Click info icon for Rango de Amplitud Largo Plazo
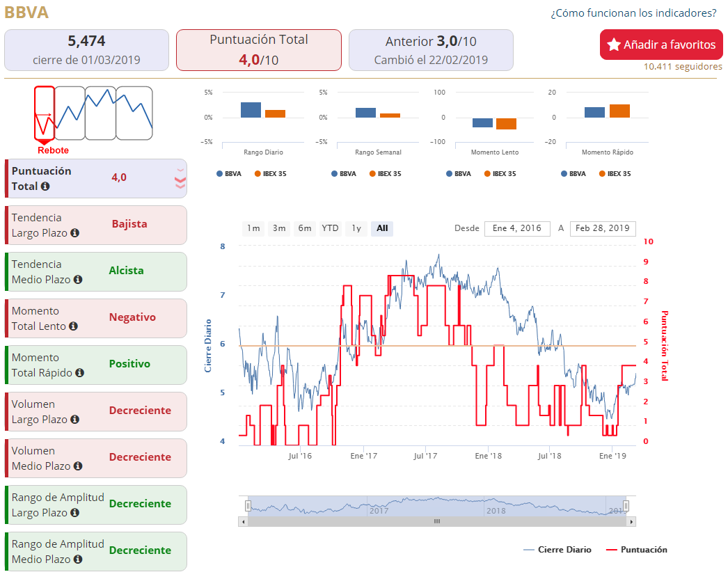Screen dimensions: 728x579 [74, 513]
